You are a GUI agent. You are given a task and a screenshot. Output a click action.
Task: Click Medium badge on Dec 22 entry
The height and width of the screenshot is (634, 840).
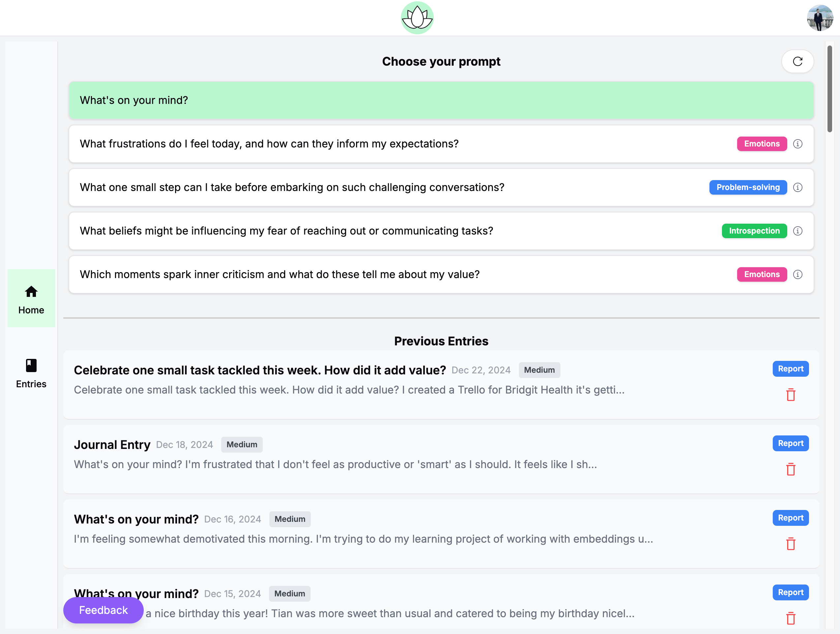tap(539, 370)
